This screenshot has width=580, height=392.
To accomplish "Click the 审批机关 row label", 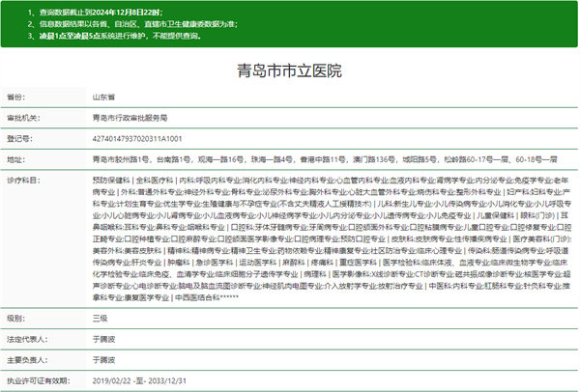I will (x=21, y=117).
